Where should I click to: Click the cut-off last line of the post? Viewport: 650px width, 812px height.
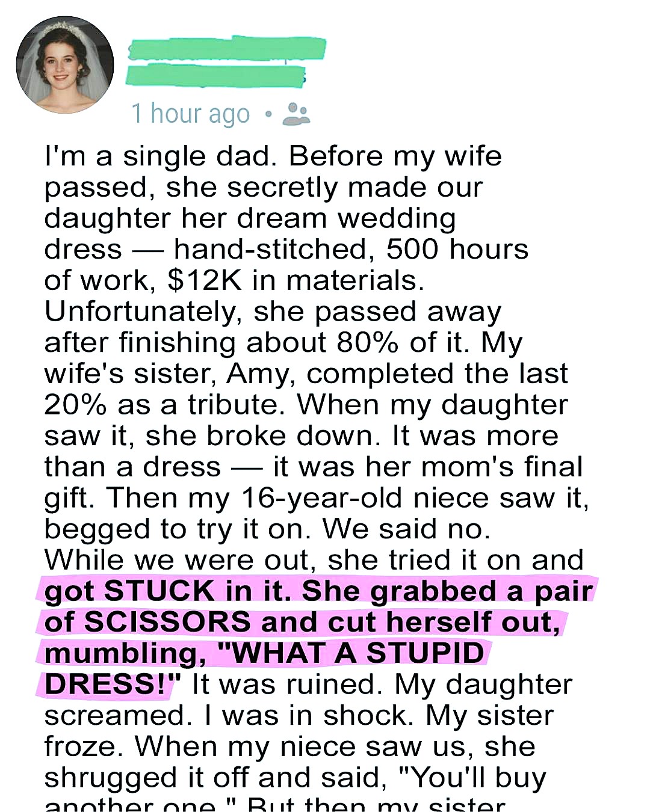pyautogui.click(x=274, y=805)
